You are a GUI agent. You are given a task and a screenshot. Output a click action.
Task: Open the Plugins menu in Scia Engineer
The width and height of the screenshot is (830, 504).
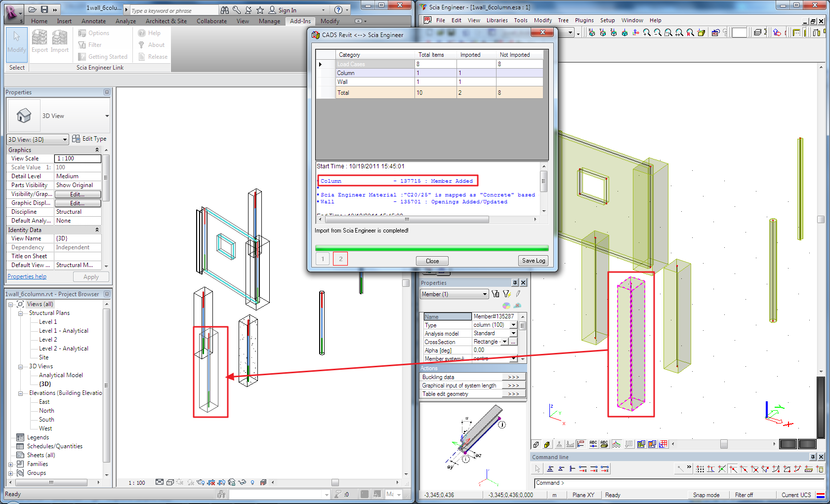584,20
